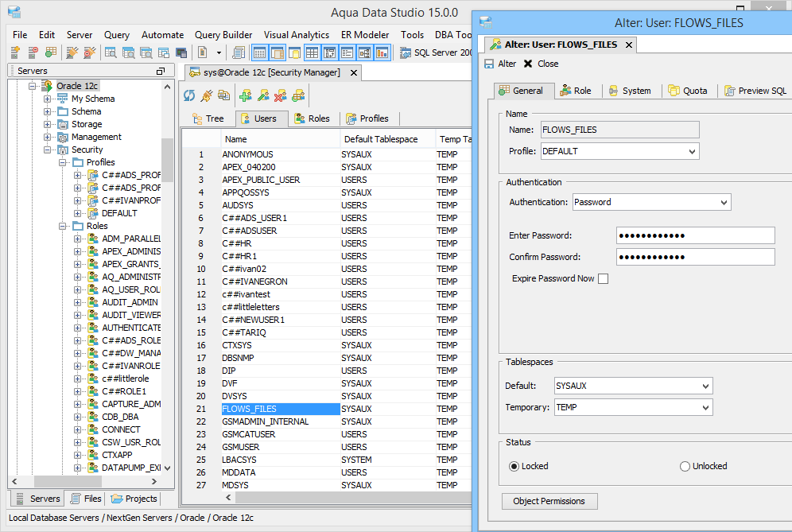Image resolution: width=792 pixels, height=532 pixels.
Task: Click the Register Server icon in main toolbar
Action: (x=15, y=52)
